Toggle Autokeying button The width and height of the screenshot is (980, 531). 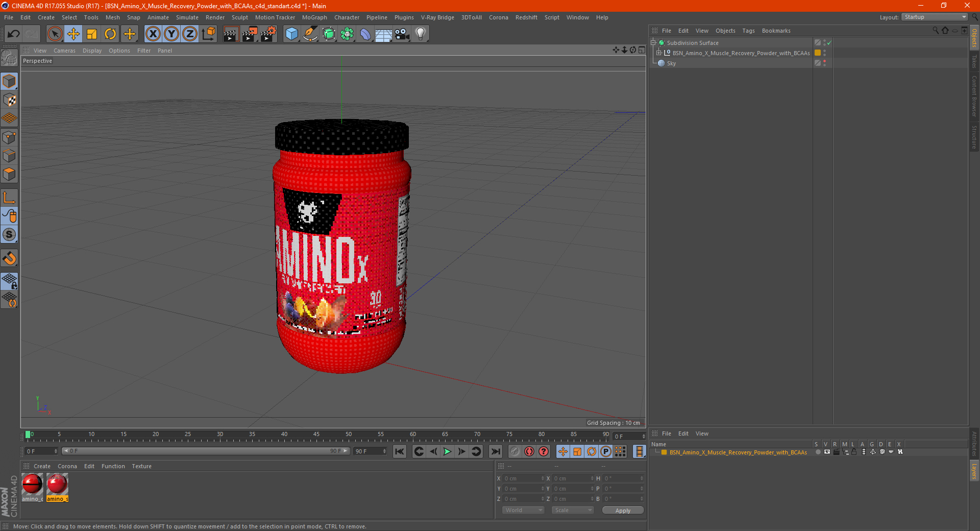pos(529,451)
